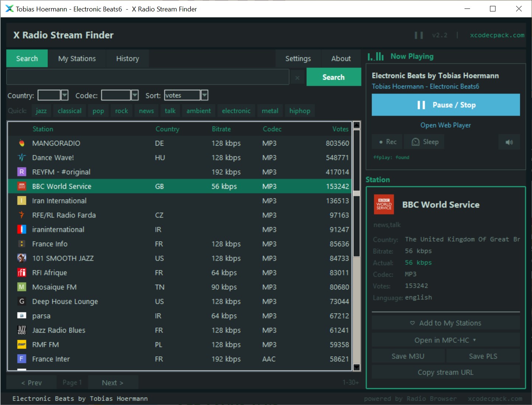
Task: Open the Country dropdown filter
Action: [x=65, y=95]
